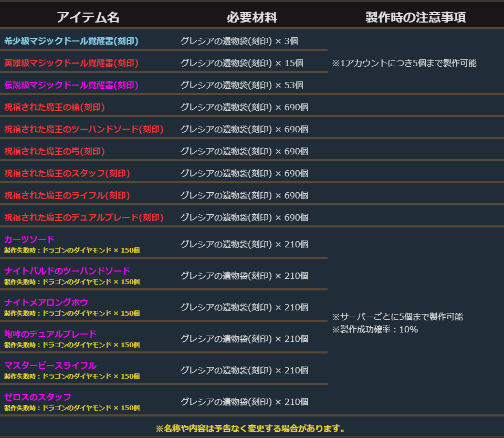Choose 祝福された魔王のツーハンドソード(刻印) entry
Screen dimensions: 504x438
(x=84, y=129)
